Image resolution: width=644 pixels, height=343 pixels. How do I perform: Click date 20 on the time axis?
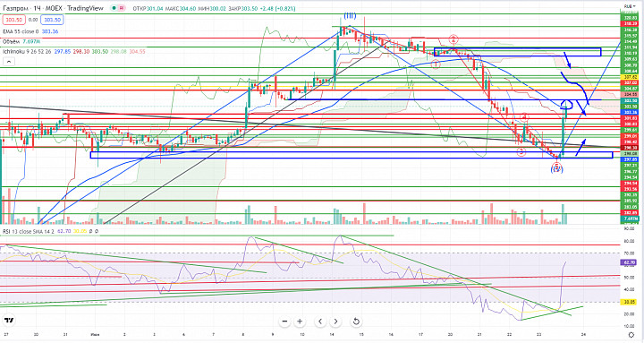(x=450, y=335)
